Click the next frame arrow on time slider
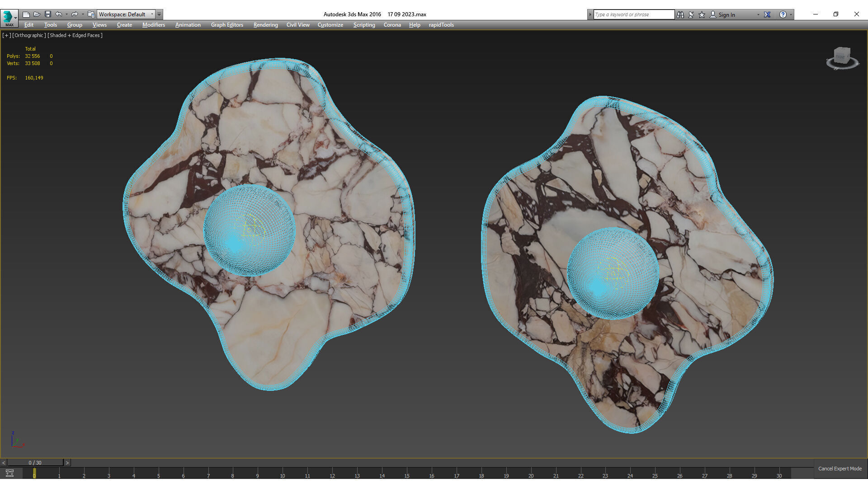This screenshot has width=868, height=488. click(67, 463)
